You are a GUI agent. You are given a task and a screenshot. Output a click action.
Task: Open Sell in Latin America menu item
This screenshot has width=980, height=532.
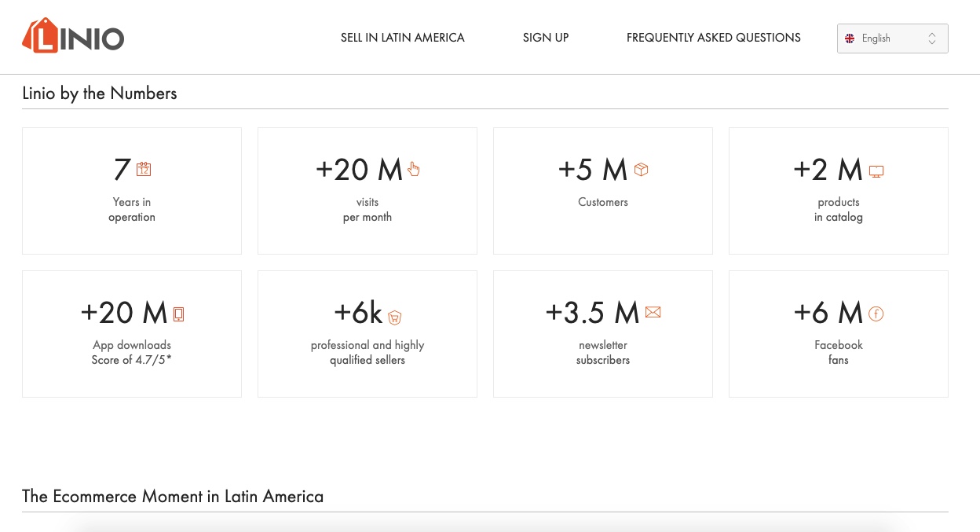tap(402, 38)
